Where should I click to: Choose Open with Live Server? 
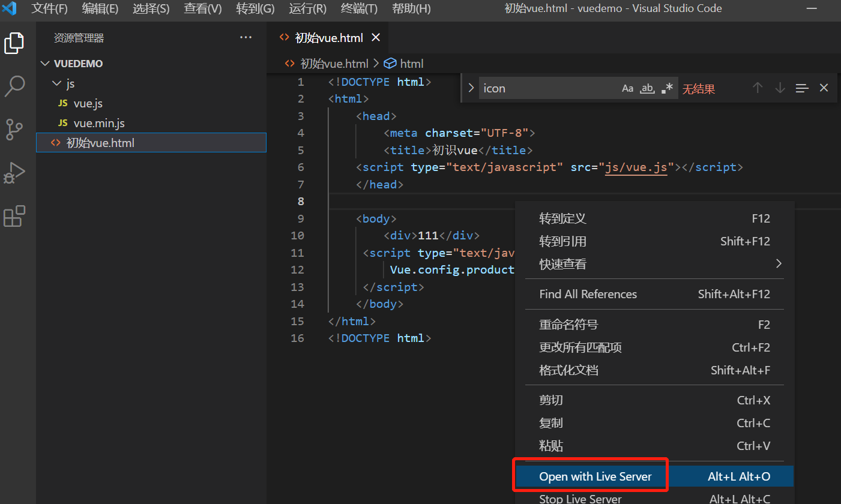tap(655, 476)
